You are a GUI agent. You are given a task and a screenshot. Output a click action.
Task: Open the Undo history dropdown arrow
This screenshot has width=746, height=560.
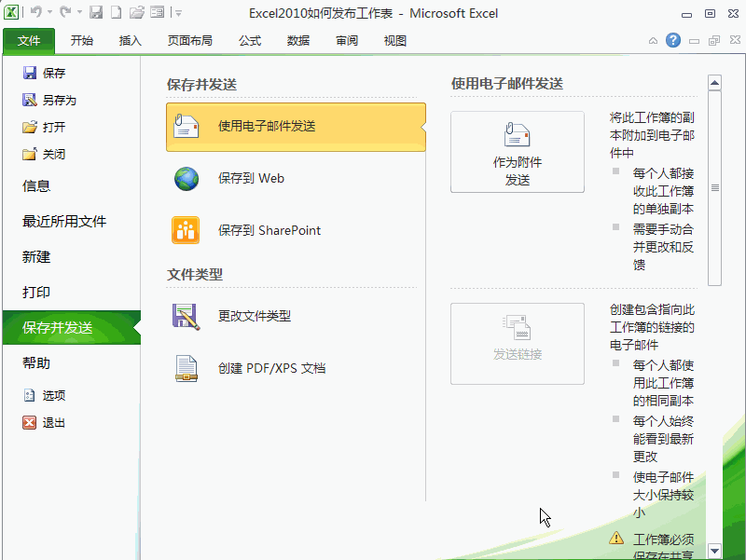click(49, 13)
